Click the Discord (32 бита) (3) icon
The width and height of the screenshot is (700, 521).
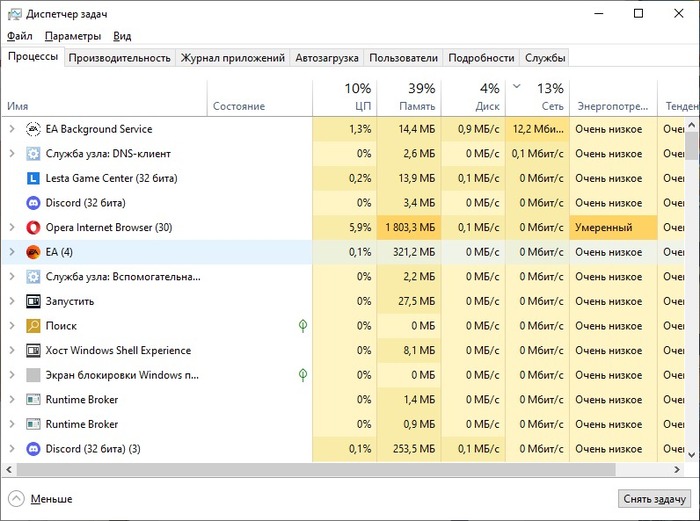tap(33, 448)
